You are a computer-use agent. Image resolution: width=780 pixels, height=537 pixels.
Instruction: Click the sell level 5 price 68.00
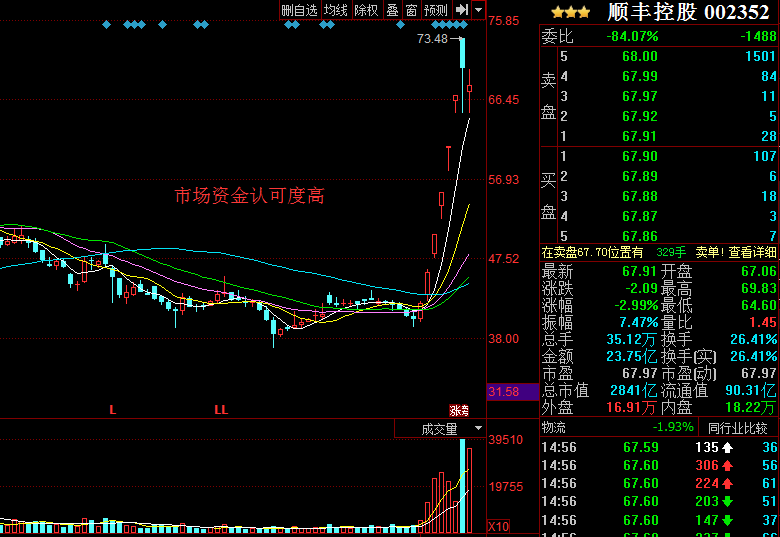point(640,56)
